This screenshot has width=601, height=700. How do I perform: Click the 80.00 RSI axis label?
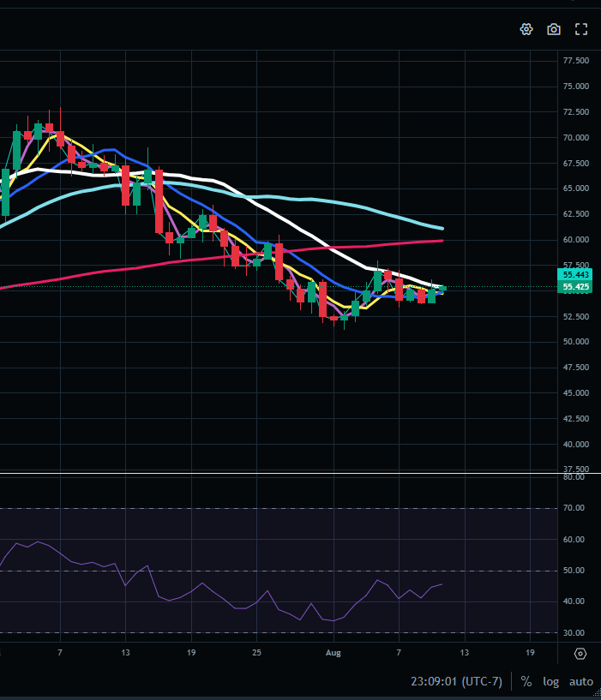[x=574, y=477]
